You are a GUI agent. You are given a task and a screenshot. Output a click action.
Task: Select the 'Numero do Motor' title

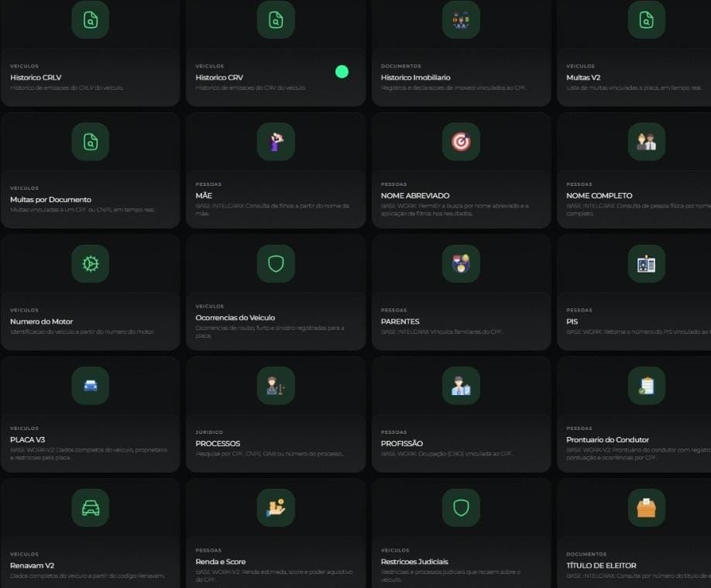(41, 322)
